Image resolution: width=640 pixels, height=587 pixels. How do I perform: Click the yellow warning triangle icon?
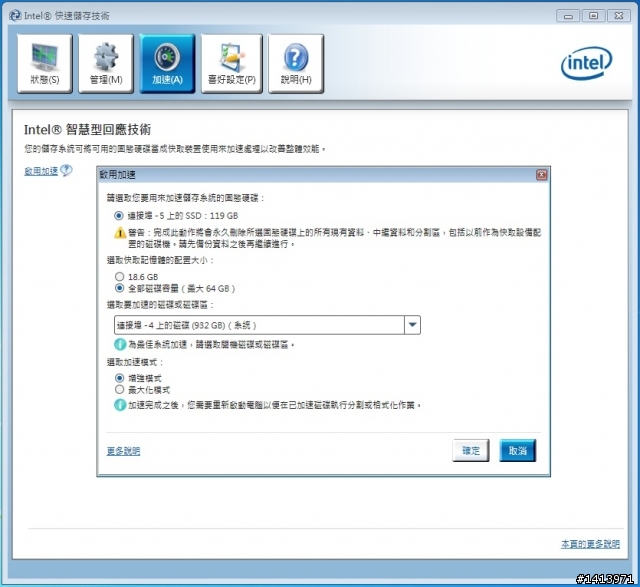point(120,233)
